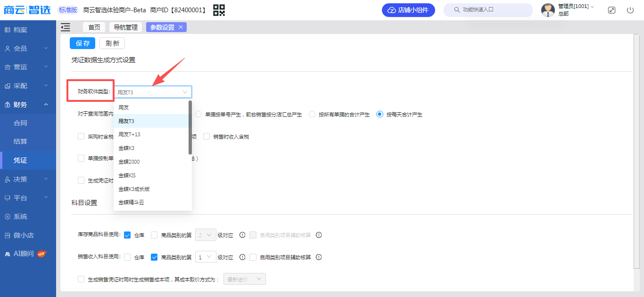This screenshot has height=297, width=644.
Task: Open AI顾问 in the sidebar
Action: point(24,254)
